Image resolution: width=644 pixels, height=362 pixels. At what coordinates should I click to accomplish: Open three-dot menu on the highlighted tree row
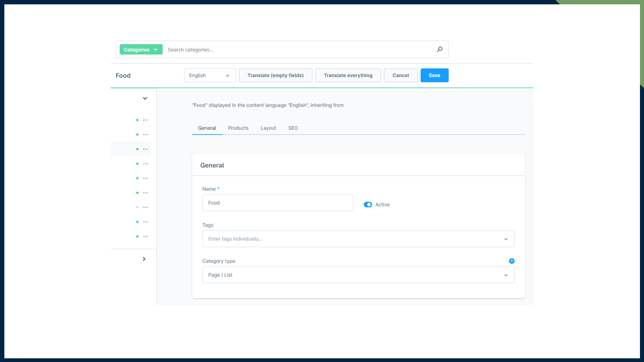(146, 149)
